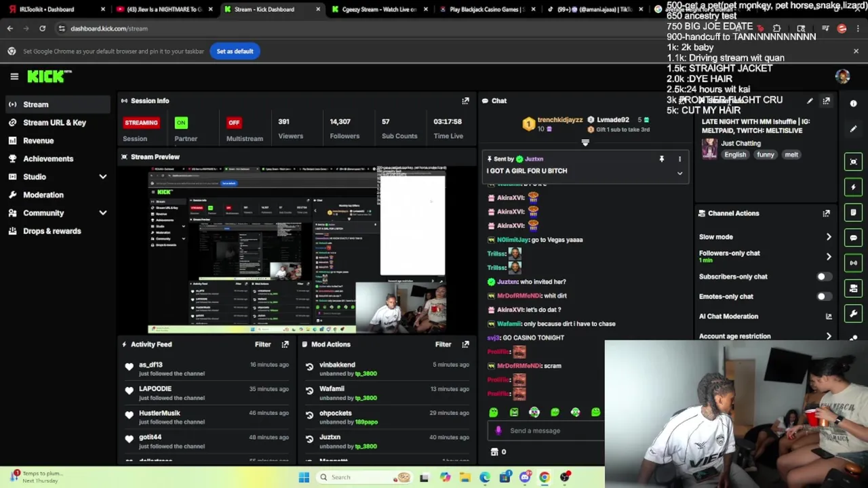
Task: Click the taskbar Search box
Action: click(x=363, y=477)
